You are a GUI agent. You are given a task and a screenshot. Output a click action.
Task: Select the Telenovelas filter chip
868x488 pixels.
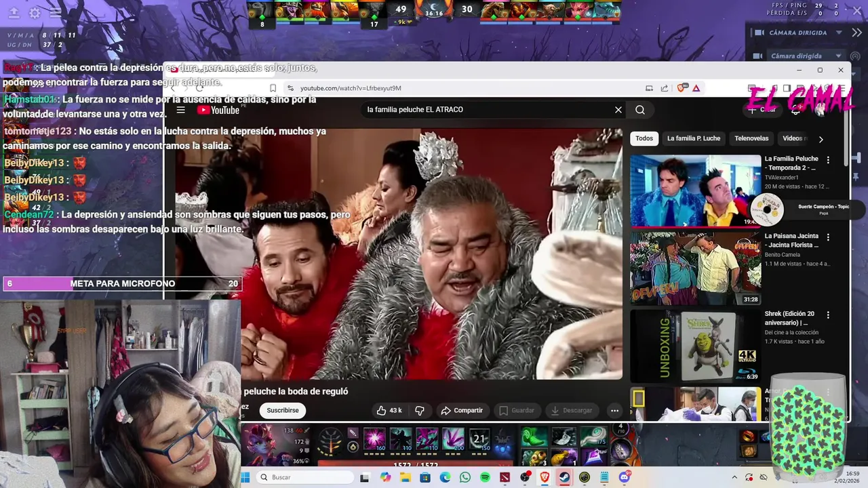(x=751, y=138)
